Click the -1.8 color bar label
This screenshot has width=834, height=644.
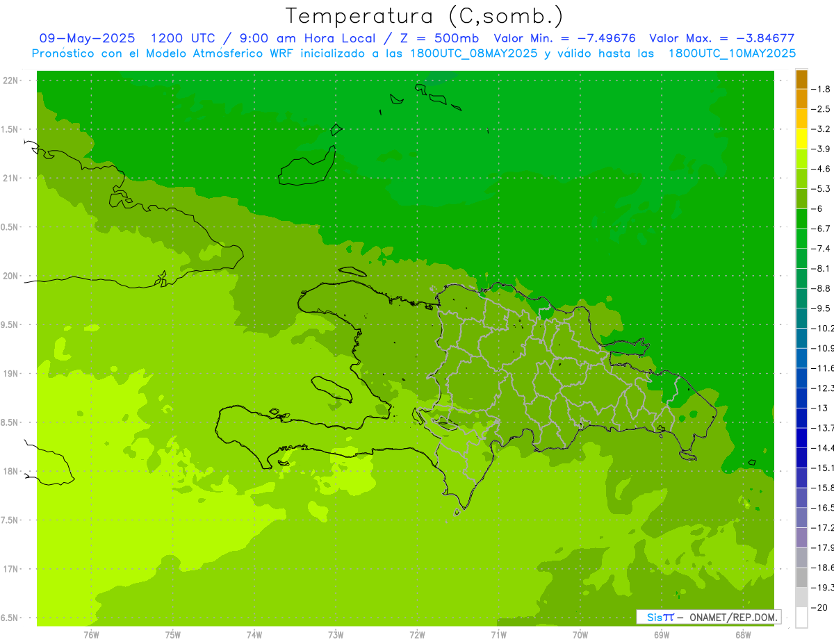coord(821,90)
